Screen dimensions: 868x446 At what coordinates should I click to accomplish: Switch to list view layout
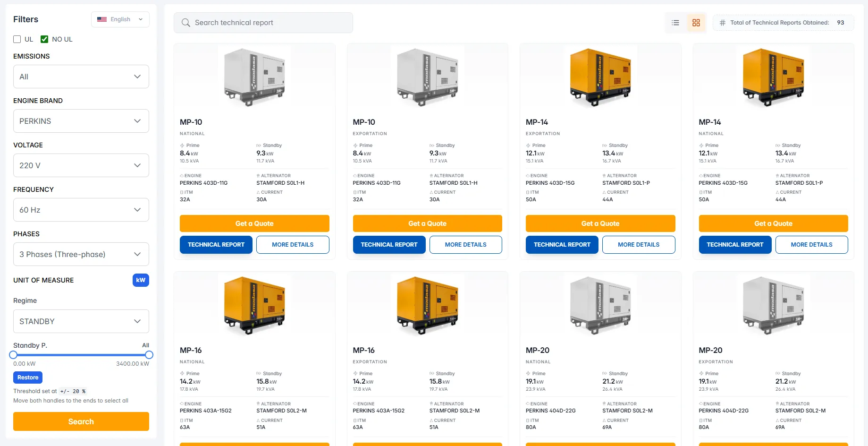coord(675,23)
